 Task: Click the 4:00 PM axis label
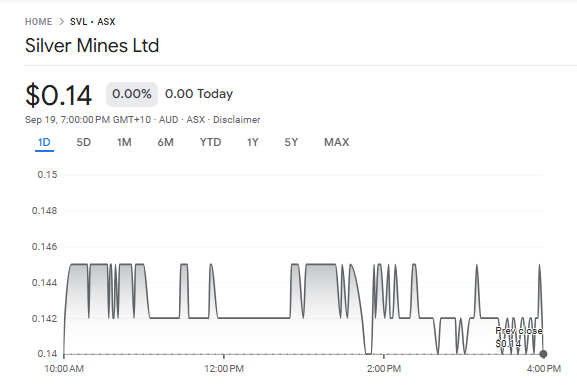544,368
